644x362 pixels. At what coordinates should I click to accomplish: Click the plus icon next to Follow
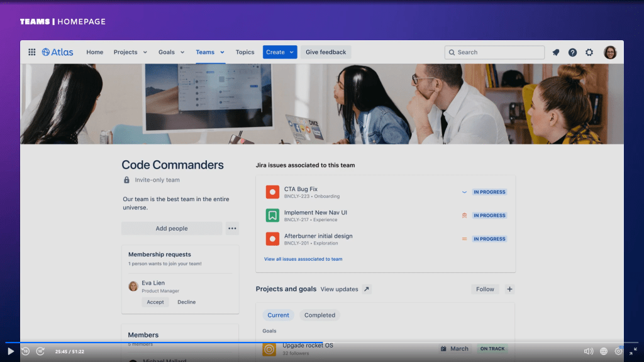point(510,289)
